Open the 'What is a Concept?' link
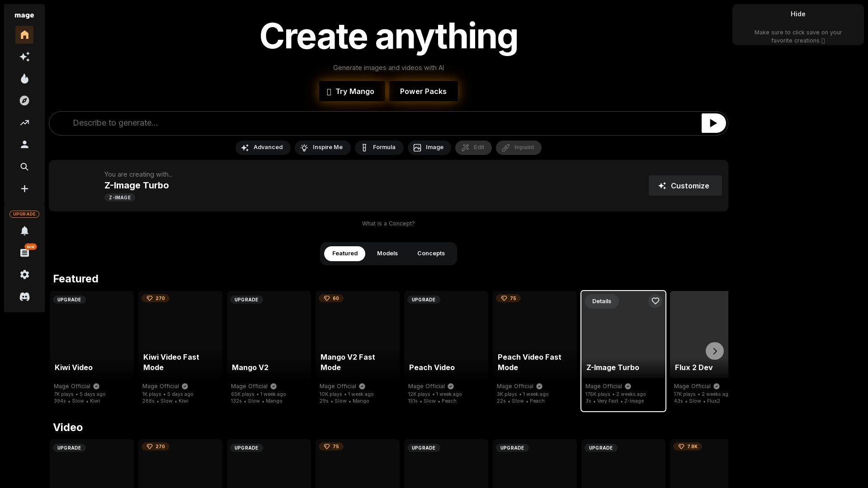868x488 pixels. point(388,224)
